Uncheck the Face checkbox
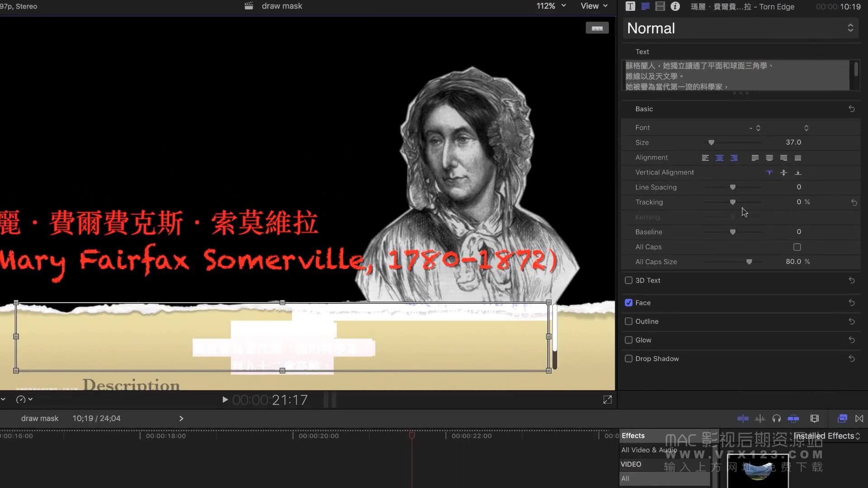Image resolution: width=868 pixels, height=488 pixels. (628, 303)
